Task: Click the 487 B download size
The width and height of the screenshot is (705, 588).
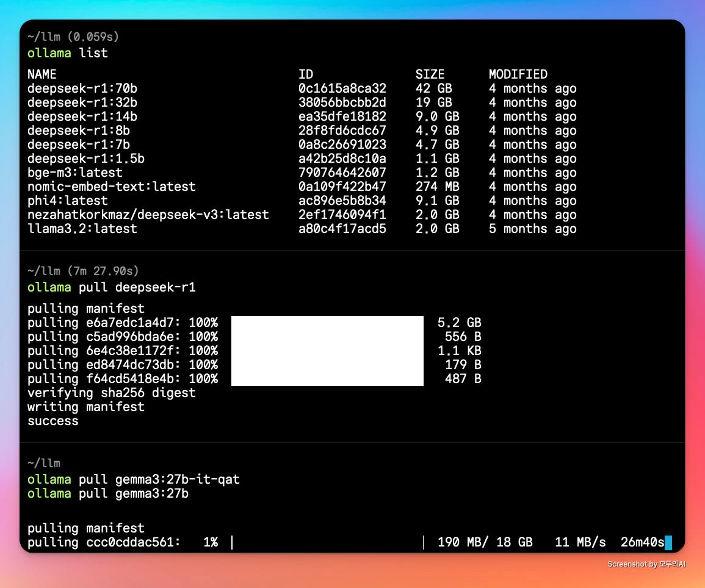Action: (463, 379)
